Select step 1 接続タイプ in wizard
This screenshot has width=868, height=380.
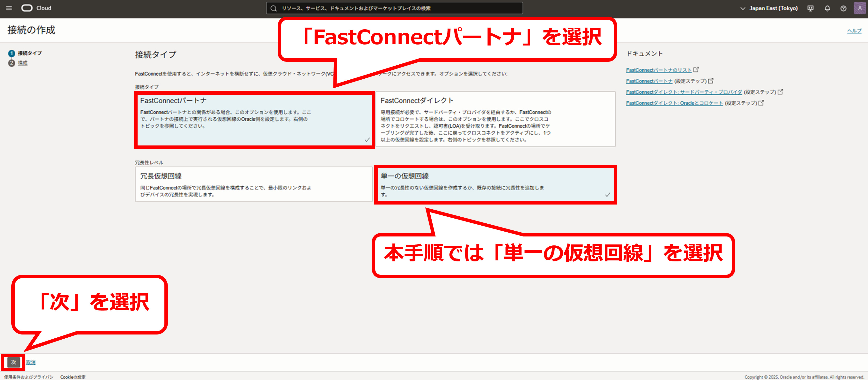coord(30,53)
